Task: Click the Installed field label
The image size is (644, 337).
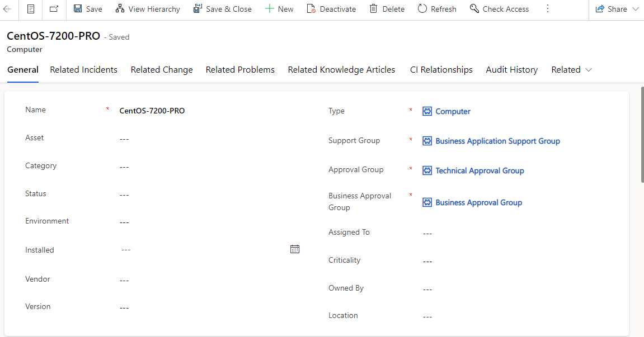Action: coord(39,250)
